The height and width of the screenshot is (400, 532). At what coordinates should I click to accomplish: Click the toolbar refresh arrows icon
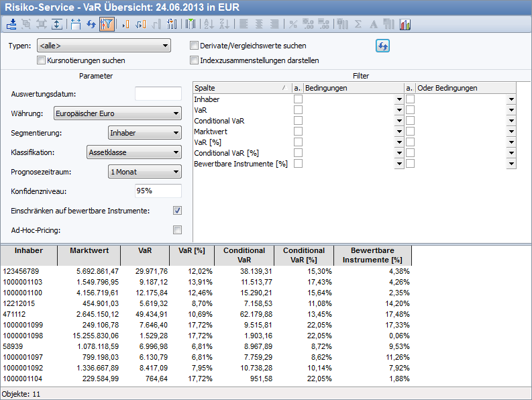(91, 24)
